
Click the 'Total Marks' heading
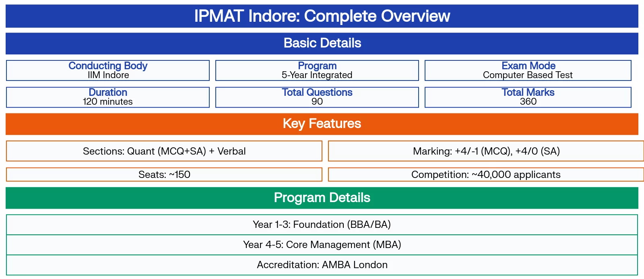coord(528,92)
